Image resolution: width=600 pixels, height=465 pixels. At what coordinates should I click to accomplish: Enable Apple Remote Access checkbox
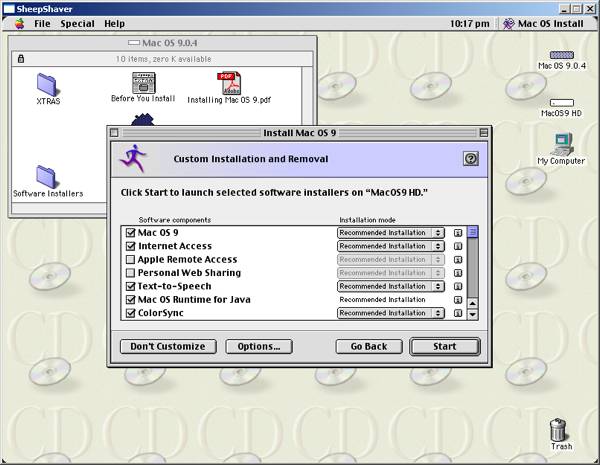(x=130, y=259)
